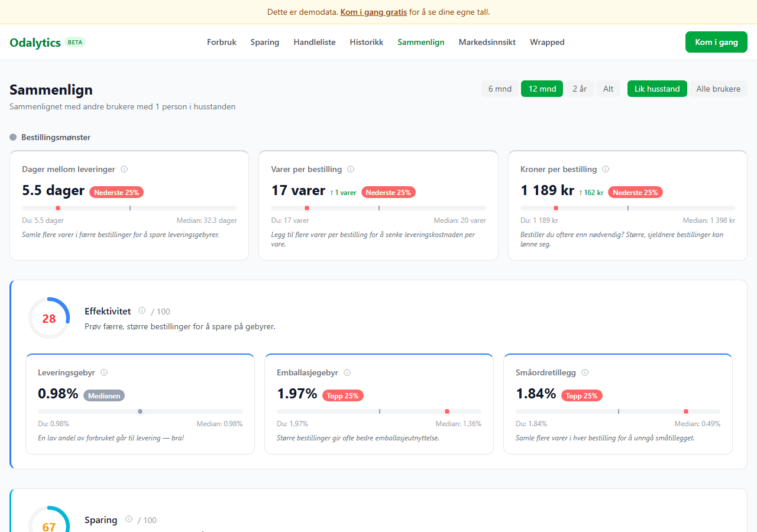The width and height of the screenshot is (757, 532).
Task: Click info icon beside Kroner per bestilling
Action: [x=606, y=169]
